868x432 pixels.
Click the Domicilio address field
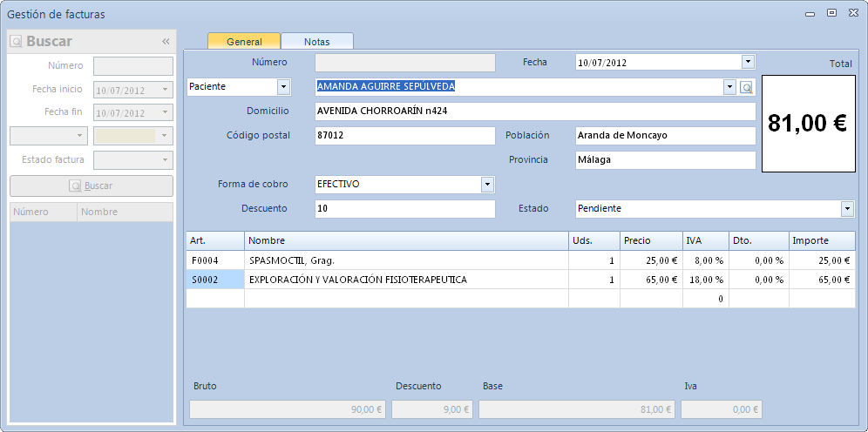coord(535,111)
